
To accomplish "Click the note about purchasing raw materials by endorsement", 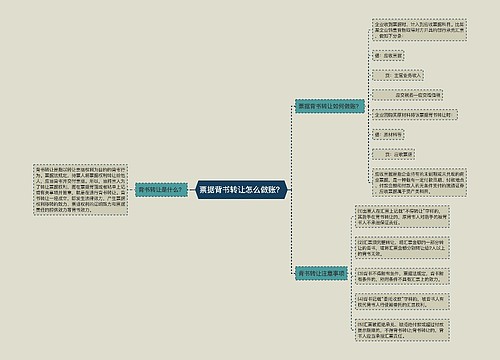I will coord(415,115).
